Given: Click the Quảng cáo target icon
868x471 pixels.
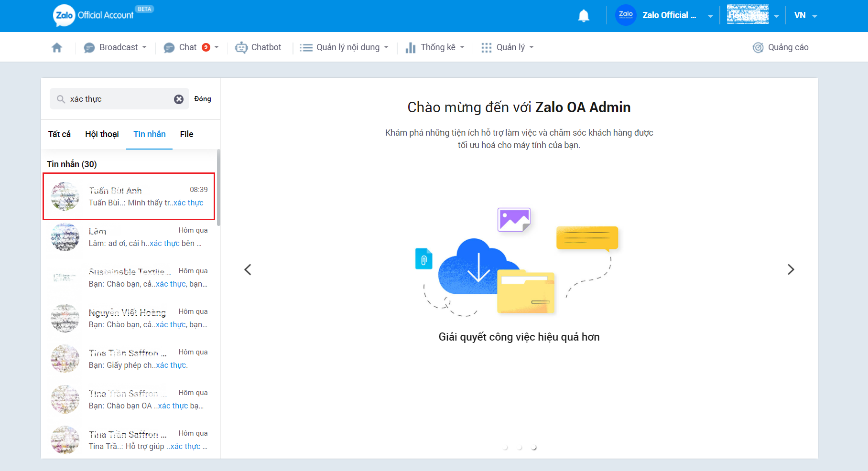Looking at the screenshot, I should pyautogui.click(x=758, y=48).
